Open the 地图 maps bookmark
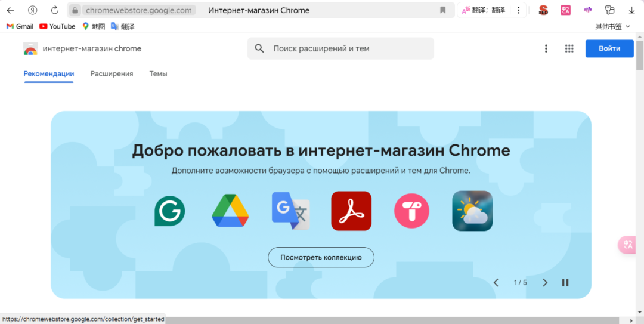The width and height of the screenshot is (644, 324). (94, 26)
